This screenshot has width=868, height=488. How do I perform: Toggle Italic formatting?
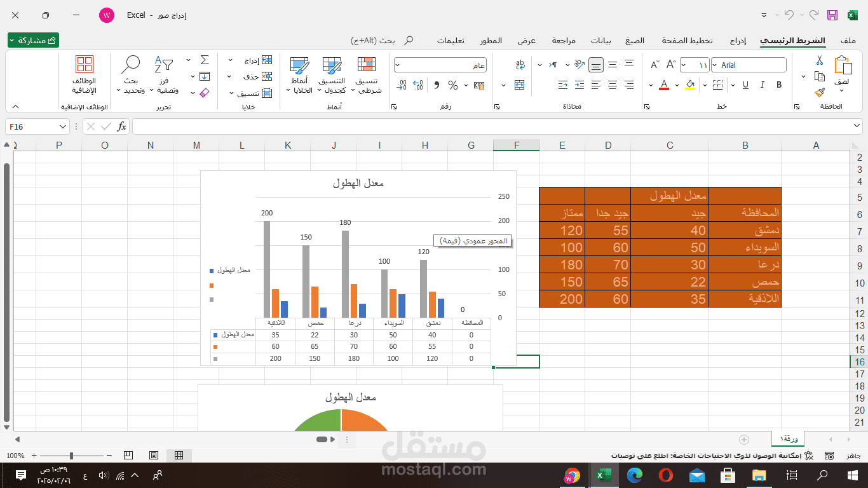click(x=763, y=85)
